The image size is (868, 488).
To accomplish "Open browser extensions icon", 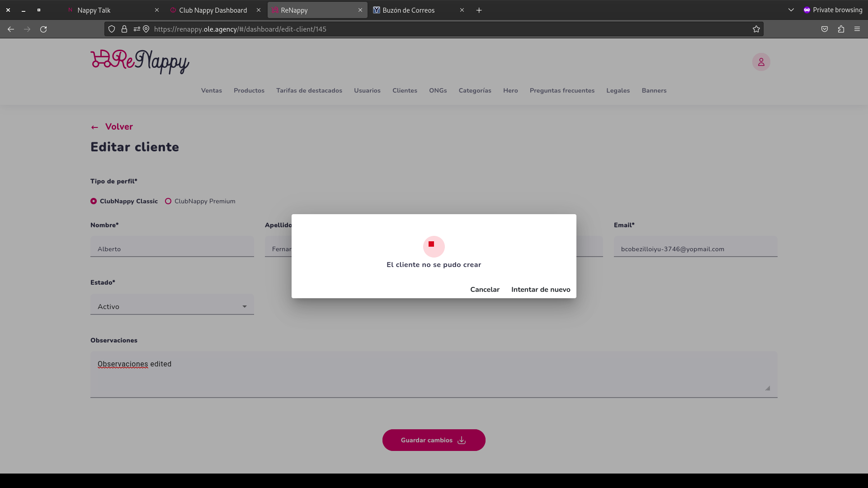I will coord(841,29).
